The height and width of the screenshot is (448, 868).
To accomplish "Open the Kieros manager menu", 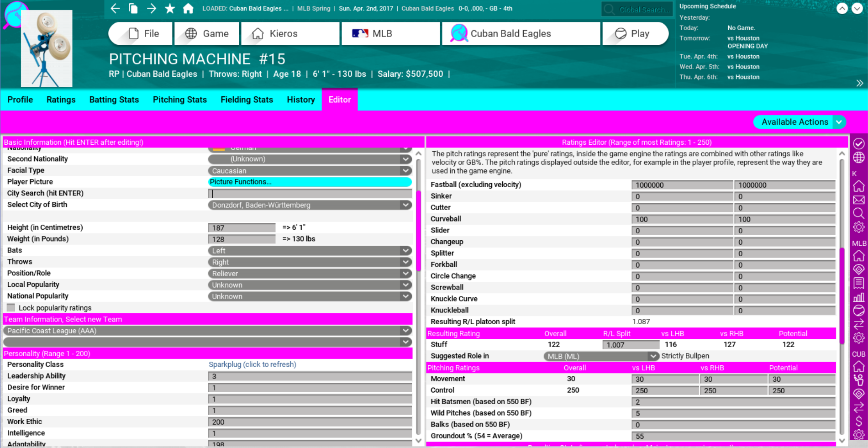I will pyautogui.click(x=290, y=33).
